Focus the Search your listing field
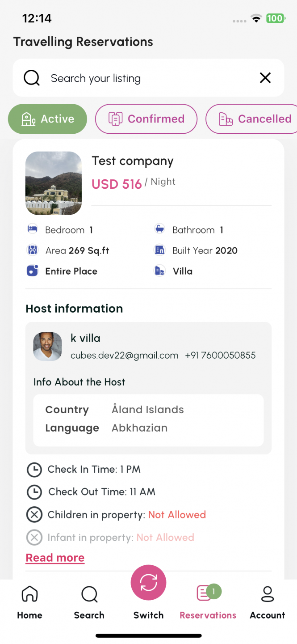Viewport: 297px width, 644px height. 148,78
